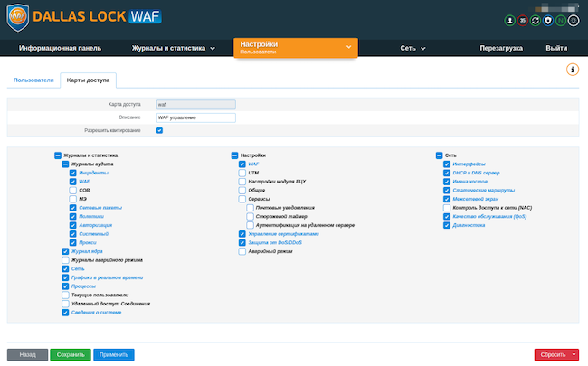588x366 pixels.
Task: Enable the СОВ journal checkbox
Action: pyautogui.click(x=72, y=191)
